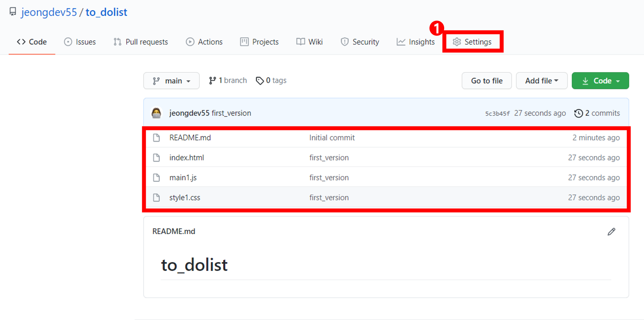Open the style1.css file

tap(185, 198)
